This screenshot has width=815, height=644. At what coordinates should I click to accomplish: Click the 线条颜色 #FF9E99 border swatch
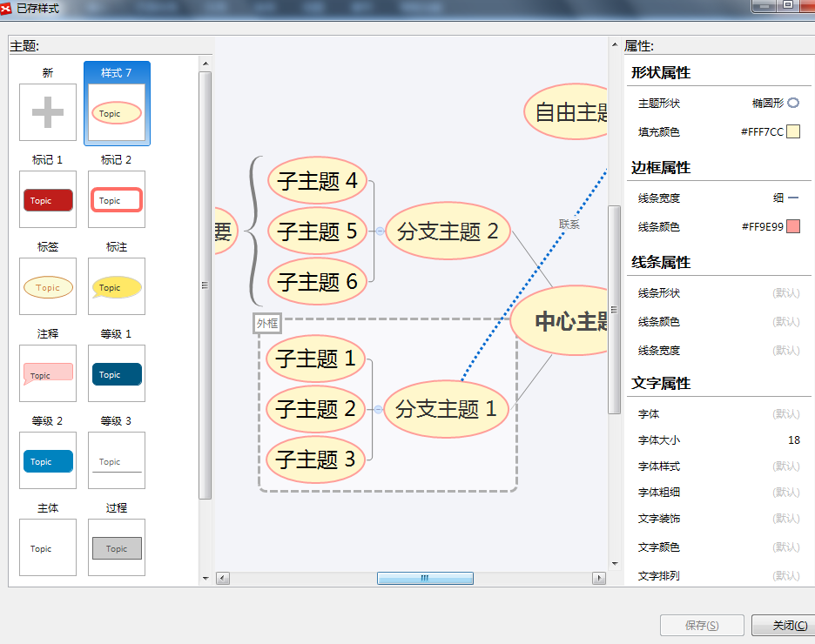tap(792, 227)
